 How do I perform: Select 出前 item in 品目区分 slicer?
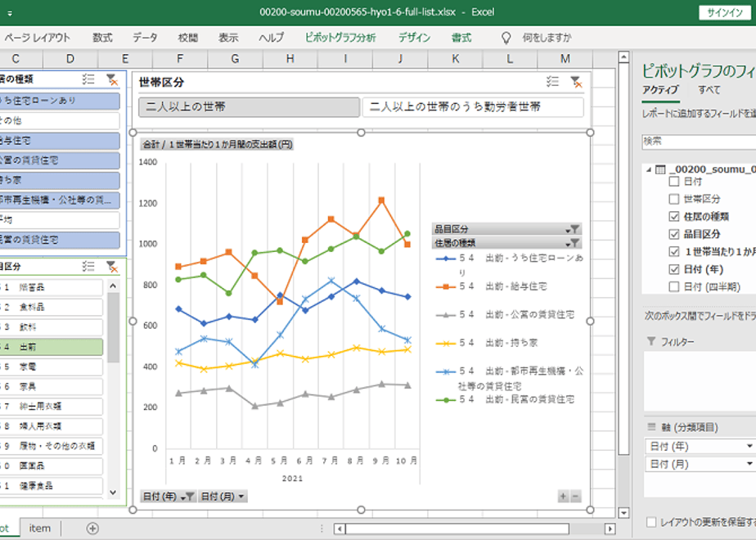[x=51, y=347]
